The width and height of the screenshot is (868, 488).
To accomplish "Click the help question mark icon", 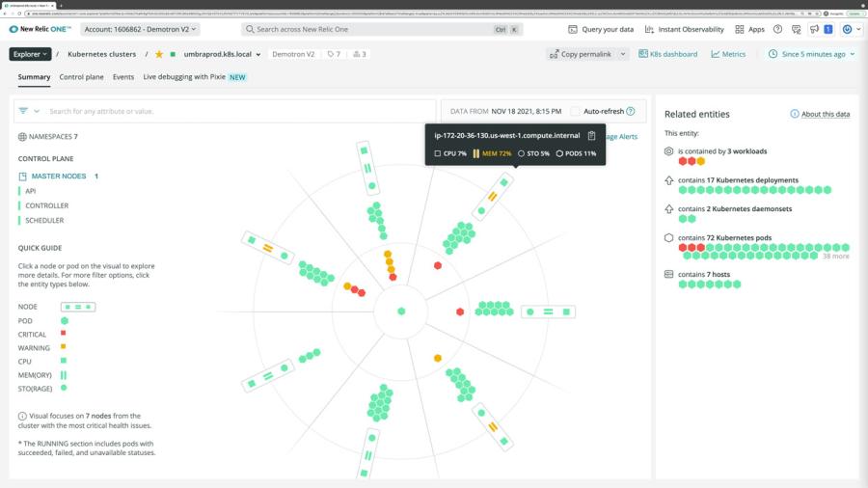I will click(x=777, y=29).
